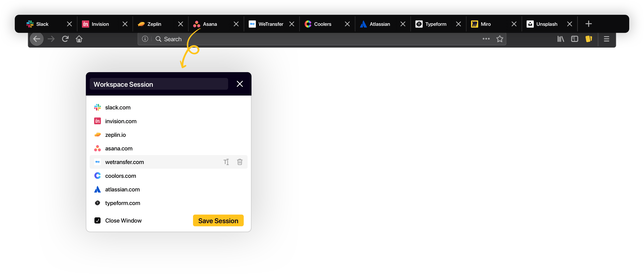Show site information icon in address bar
644x275 pixels.
click(x=145, y=39)
